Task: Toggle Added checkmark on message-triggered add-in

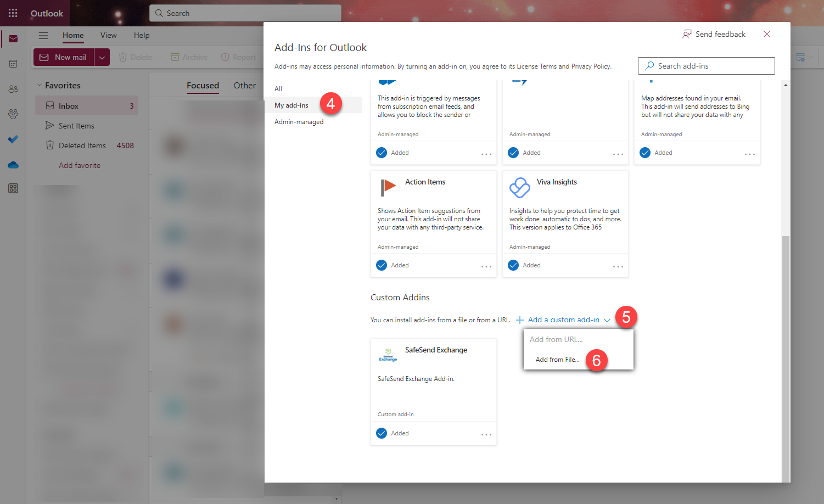Action: (x=382, y=153)
